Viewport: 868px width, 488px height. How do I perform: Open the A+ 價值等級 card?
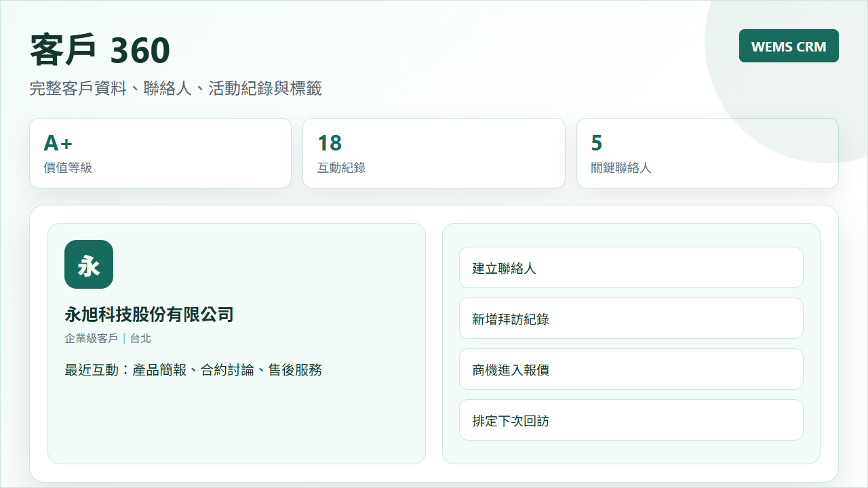coord(161,153)
